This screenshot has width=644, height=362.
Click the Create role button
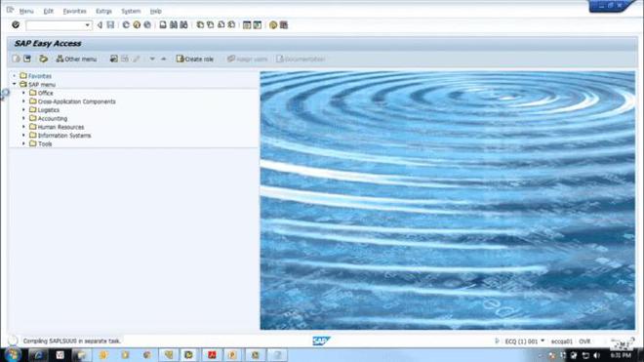195,59
